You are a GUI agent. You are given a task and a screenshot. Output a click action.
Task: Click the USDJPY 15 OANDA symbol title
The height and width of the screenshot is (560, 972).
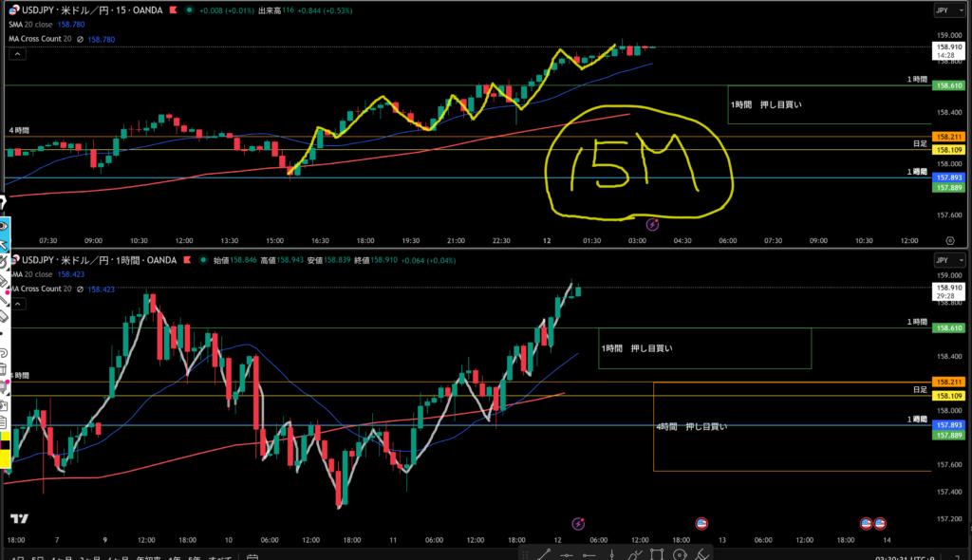pos(90,10)
